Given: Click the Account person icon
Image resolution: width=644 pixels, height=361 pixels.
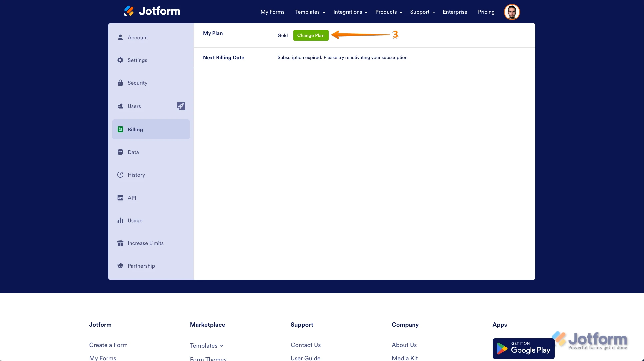Looking at the screenshot, I should tap(120, 37).
